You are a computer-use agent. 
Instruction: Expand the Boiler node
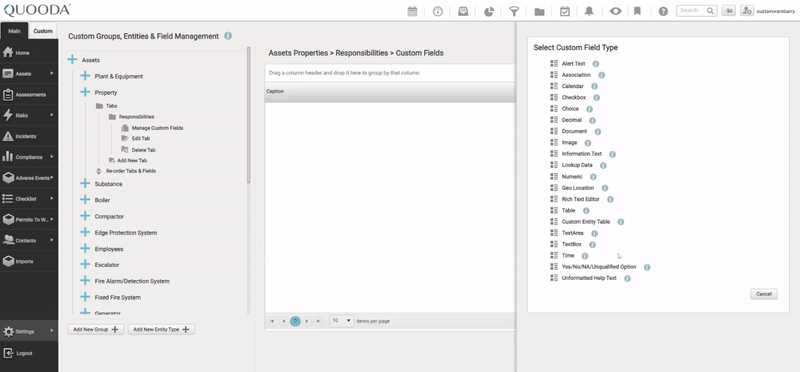[85, 200]
